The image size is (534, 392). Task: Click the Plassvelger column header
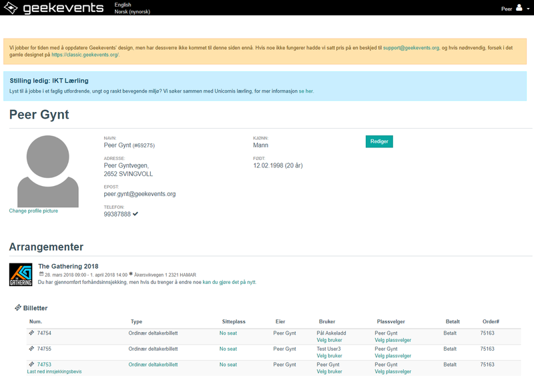pos(390,321)
